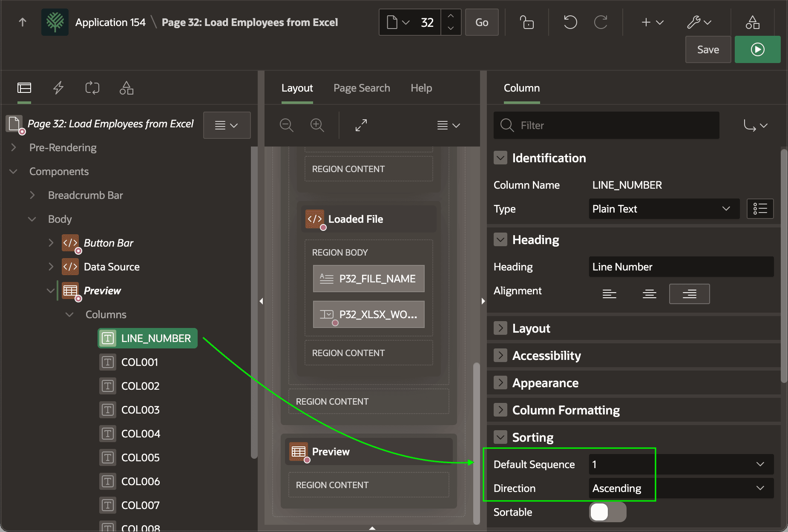The image size is (788, 532).
Task: Select the P32_FILE_NAME item in layout
Action: click(369, 279)
